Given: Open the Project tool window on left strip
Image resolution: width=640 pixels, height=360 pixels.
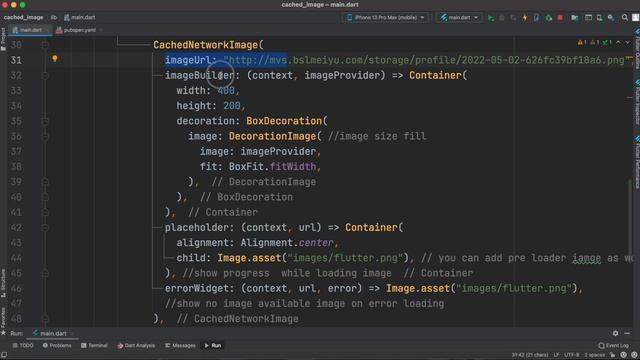Looking at the screenshot, I should [x=3, y=39].
